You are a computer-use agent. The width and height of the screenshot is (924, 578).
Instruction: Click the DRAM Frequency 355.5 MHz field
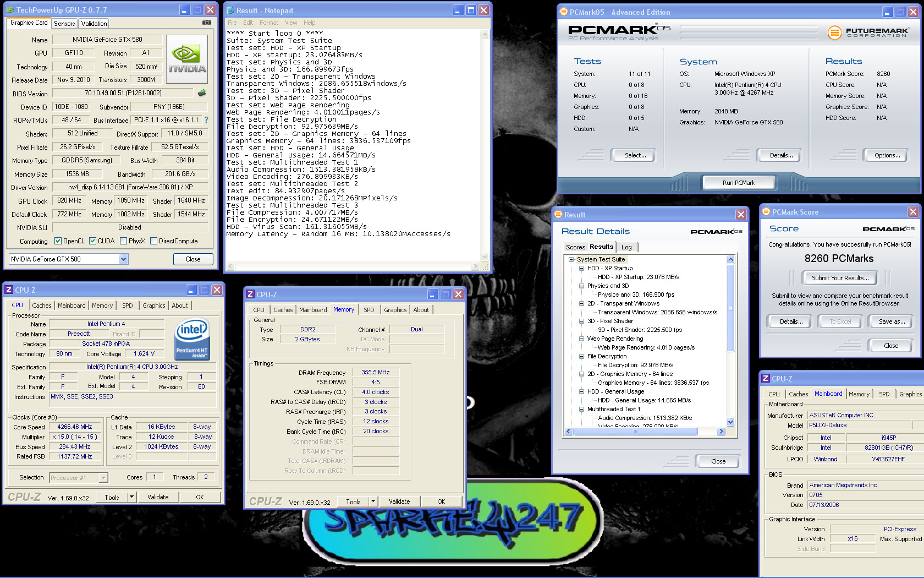(x=376, y=373)
